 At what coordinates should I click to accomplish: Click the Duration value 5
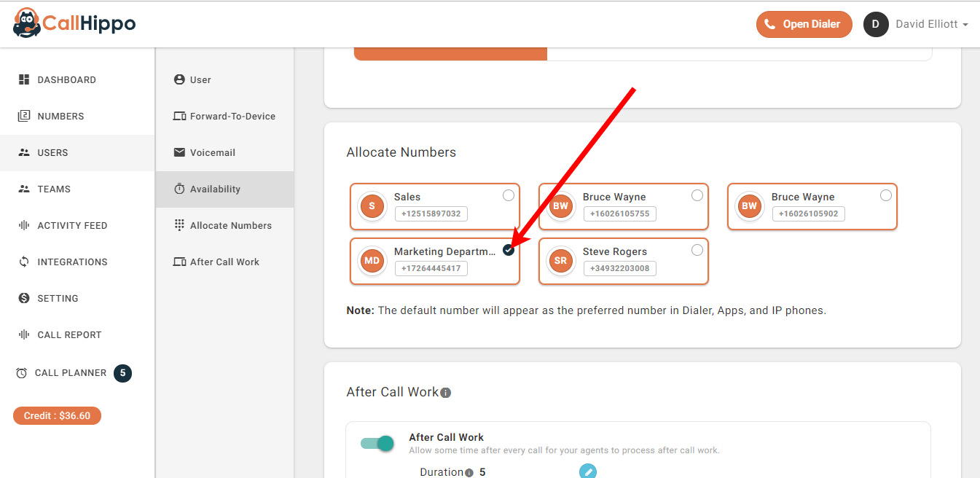click(482, 472)
